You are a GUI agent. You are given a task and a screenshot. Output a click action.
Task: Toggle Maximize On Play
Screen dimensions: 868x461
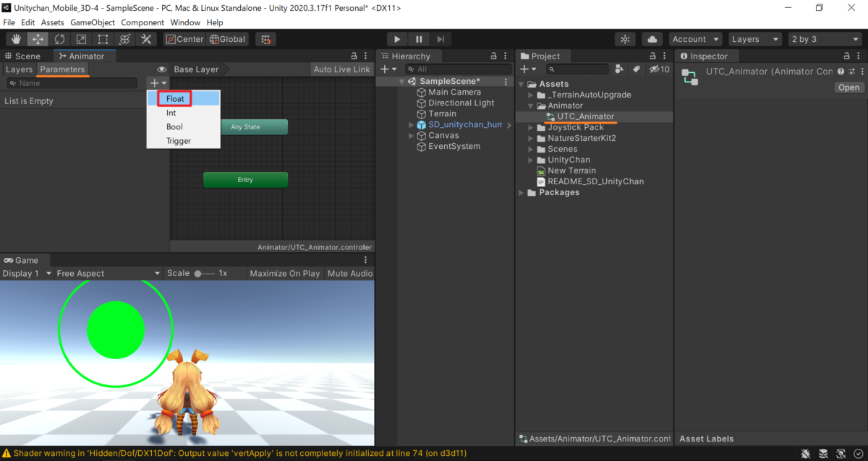click(285, 273)
